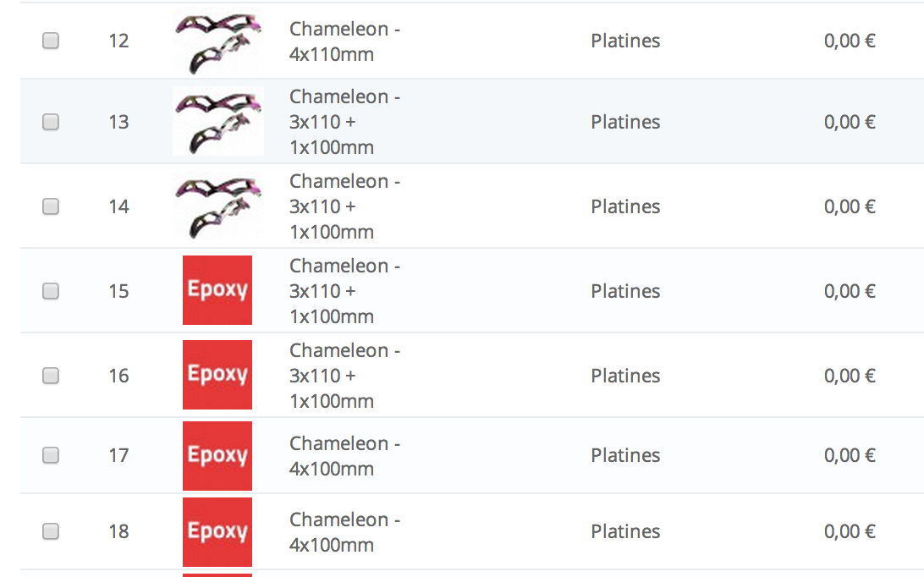Click the red Epoxy image in row 15
Viewport: 924px width, 577px height.
[x=217, y=290]
